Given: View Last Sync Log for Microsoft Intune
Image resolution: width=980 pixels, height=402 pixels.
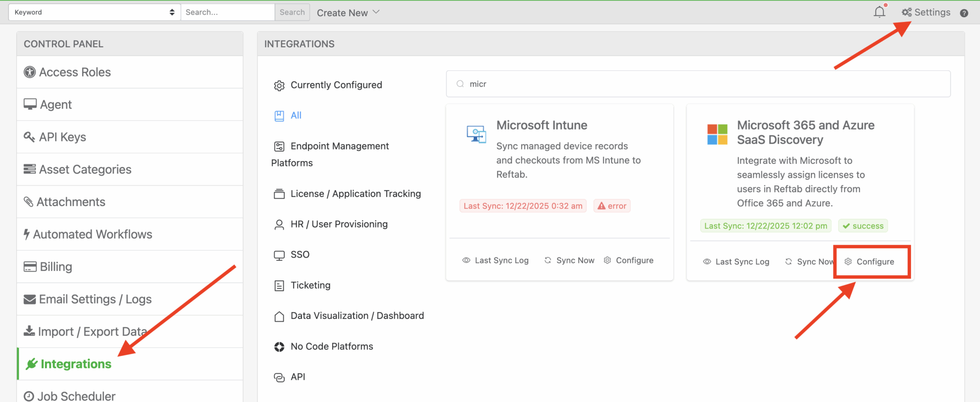Looking at the screenshot, I should point(495,261).
